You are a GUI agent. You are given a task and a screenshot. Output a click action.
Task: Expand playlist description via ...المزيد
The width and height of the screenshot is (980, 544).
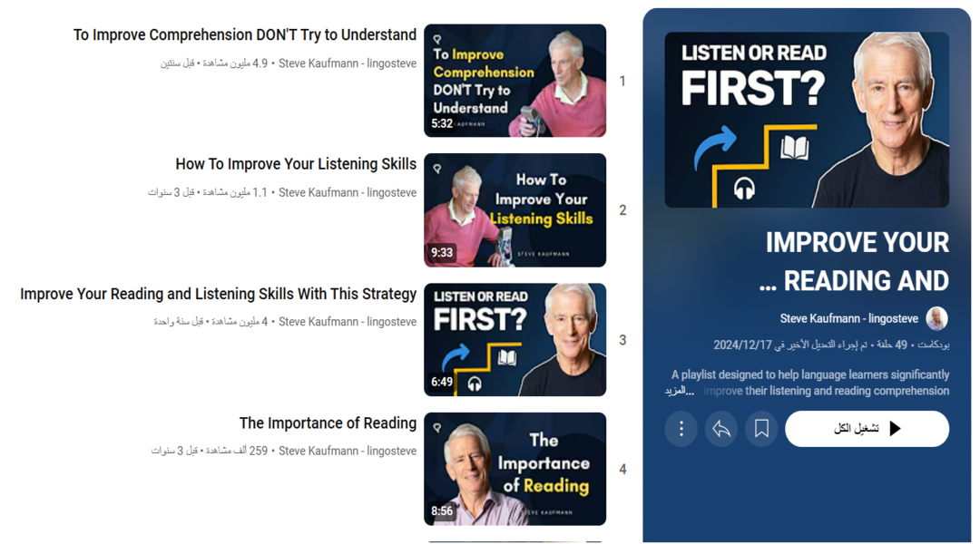click(x=680, y=391)
